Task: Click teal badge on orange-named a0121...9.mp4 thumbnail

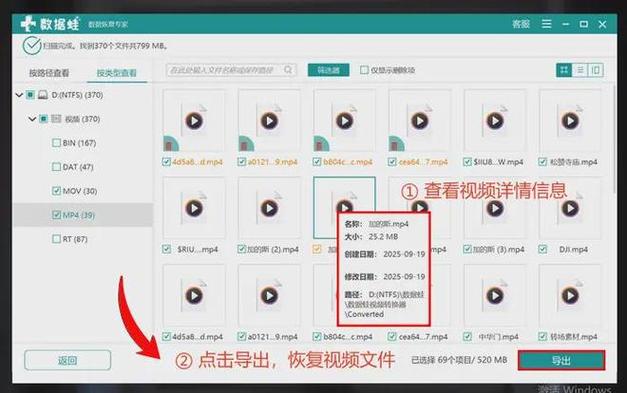Action: pyautogui.click(x=246, y=144)
